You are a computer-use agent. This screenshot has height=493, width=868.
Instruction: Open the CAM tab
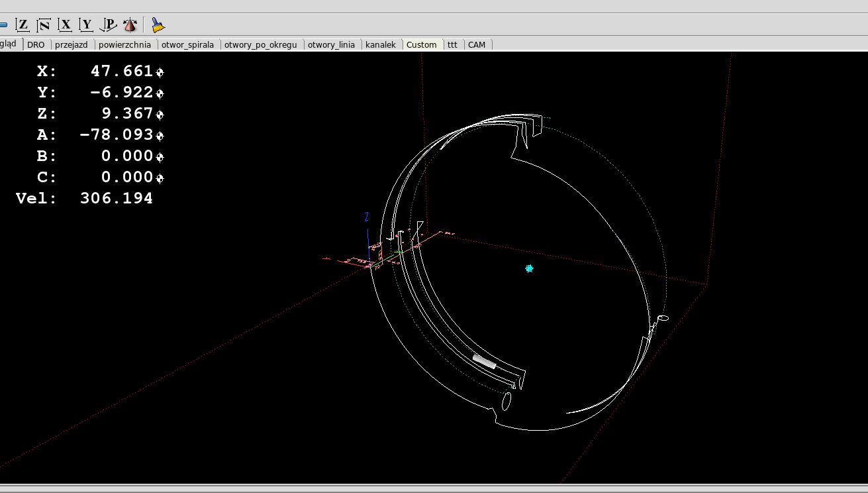click(x=477, y=44)
